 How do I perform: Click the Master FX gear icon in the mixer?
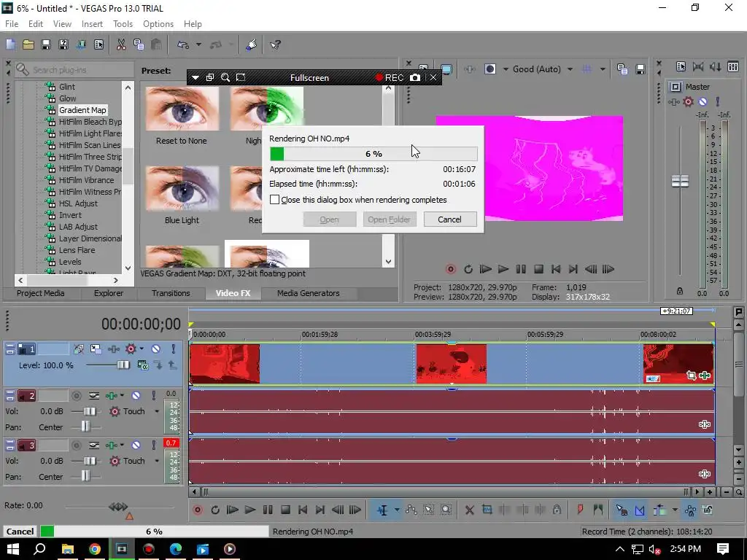(x=688, y=101)
